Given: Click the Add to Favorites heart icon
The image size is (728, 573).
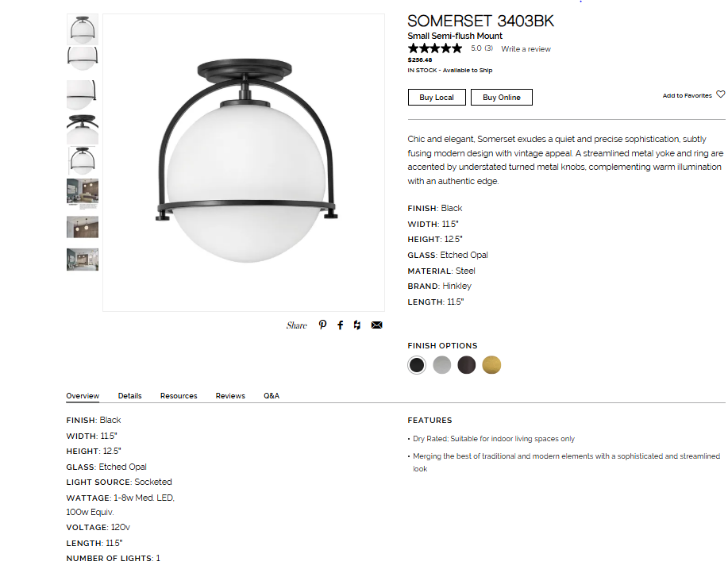Looking at the screenshot, I should (x=720, y=94).
